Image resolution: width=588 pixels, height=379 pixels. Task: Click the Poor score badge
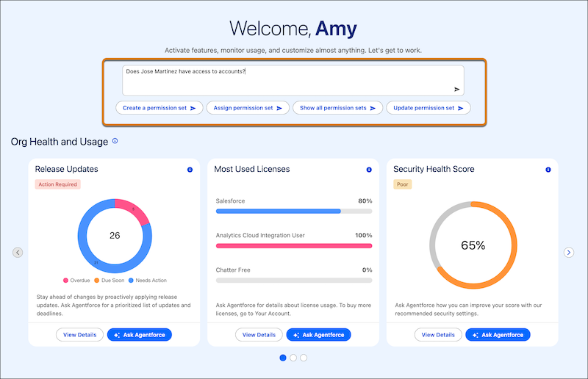click(x=402, y=184)
